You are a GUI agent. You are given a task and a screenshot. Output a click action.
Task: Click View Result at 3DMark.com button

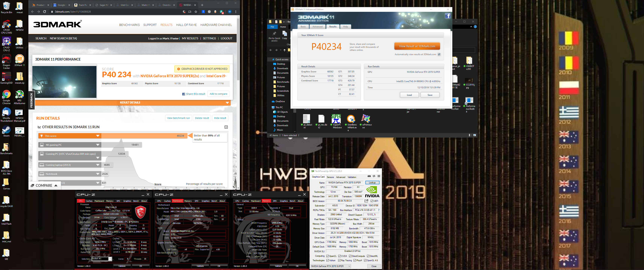(417, 46)
